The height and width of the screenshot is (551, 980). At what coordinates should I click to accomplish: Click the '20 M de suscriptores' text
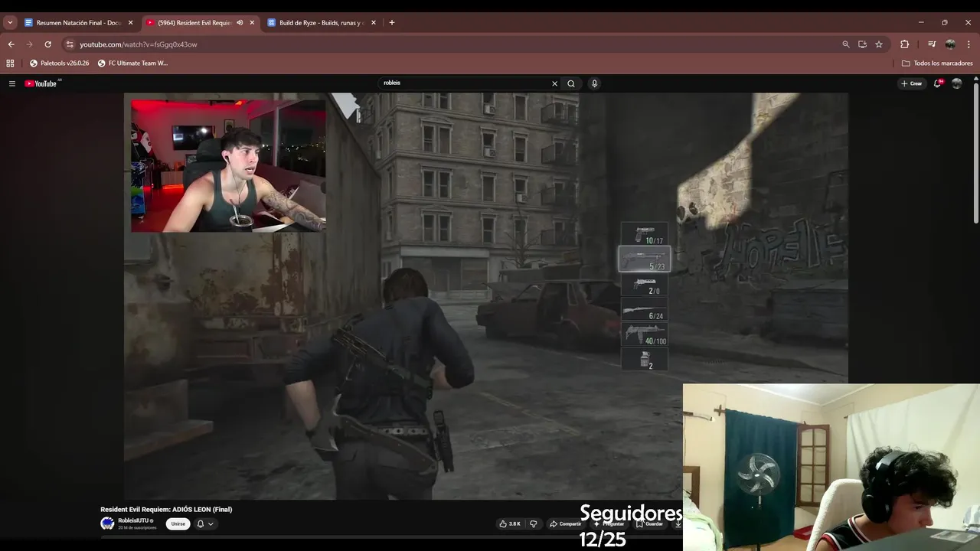click(x=137, y=528)
